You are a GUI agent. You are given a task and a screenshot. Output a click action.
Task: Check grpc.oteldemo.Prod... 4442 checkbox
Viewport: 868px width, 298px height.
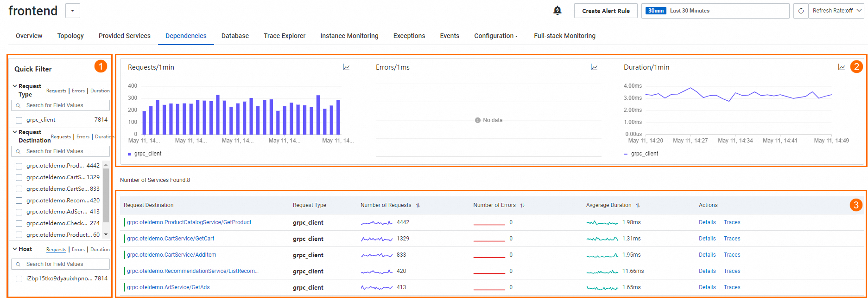(x=19, y=166)
